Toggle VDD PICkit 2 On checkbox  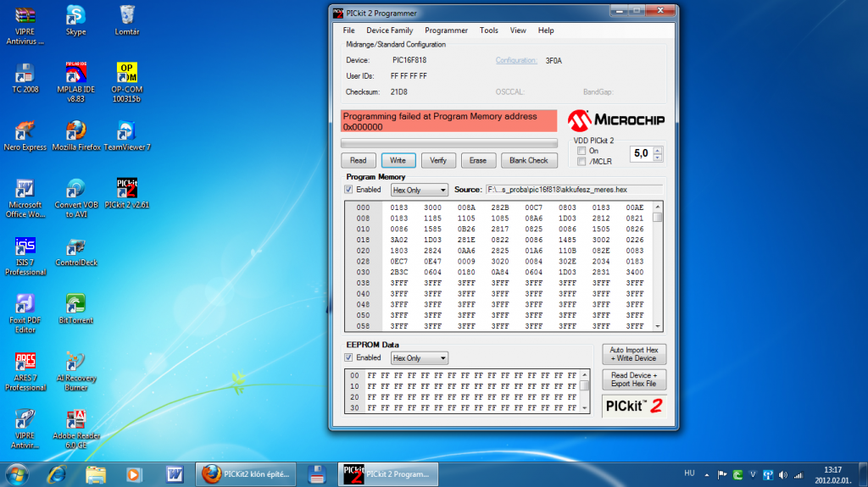point(581,151)
